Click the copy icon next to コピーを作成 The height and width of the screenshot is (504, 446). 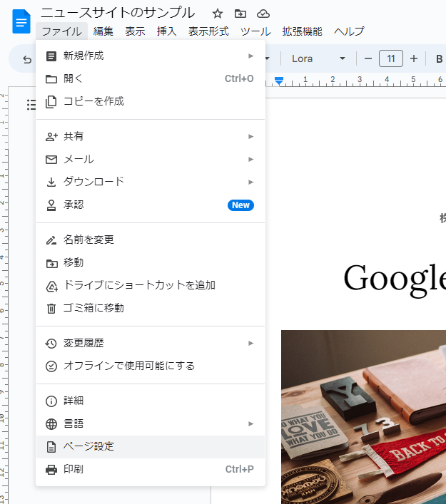[51, 101]
